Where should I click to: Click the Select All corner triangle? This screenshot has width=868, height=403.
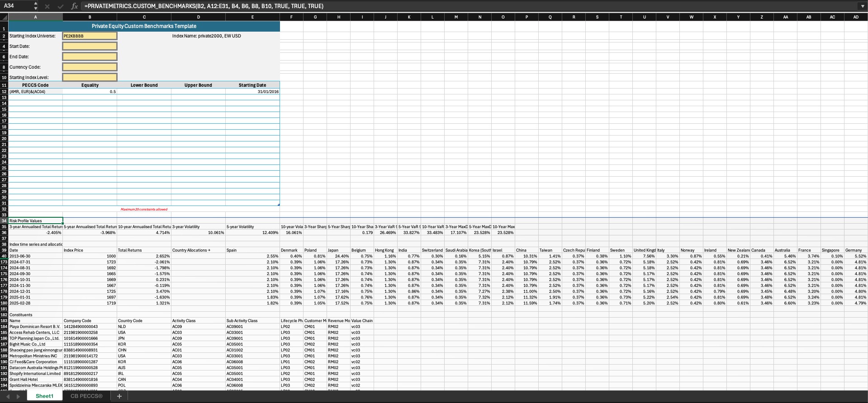tap(4, 17)
